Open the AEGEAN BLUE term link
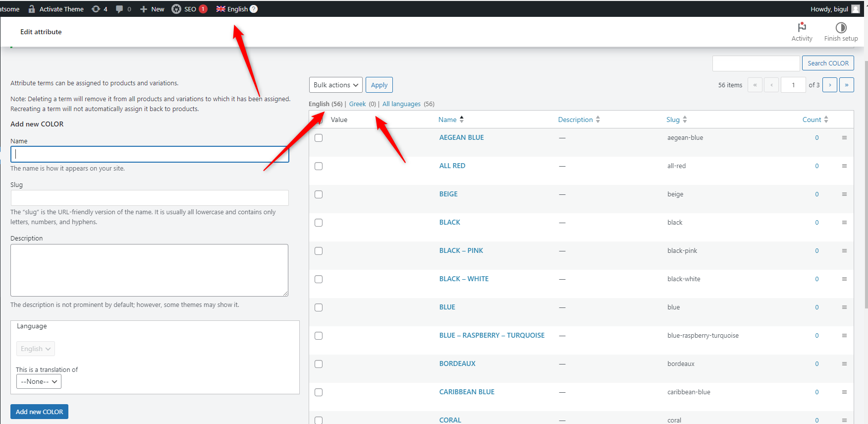 pos(461,137)
